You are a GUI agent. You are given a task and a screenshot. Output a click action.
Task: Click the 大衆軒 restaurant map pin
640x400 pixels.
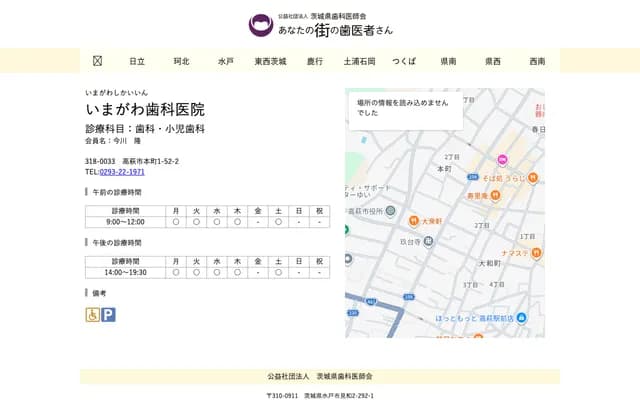tap(414, 220)
